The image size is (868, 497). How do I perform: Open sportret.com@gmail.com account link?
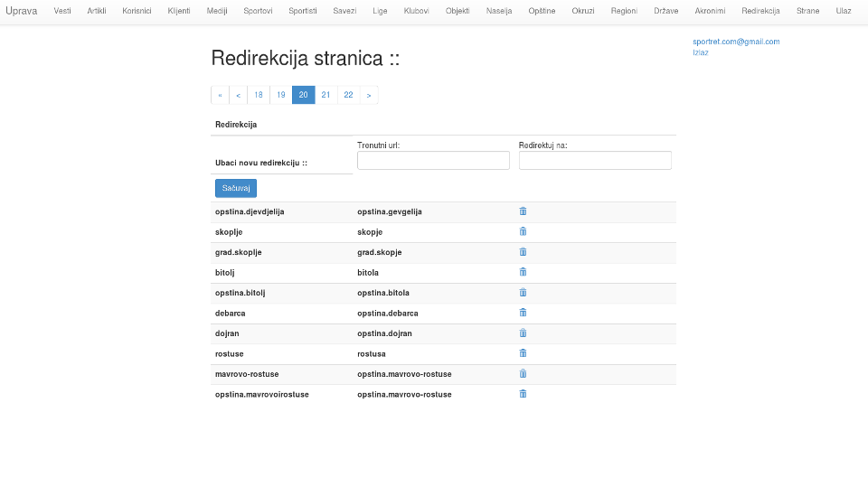click(x=735, y=42)
